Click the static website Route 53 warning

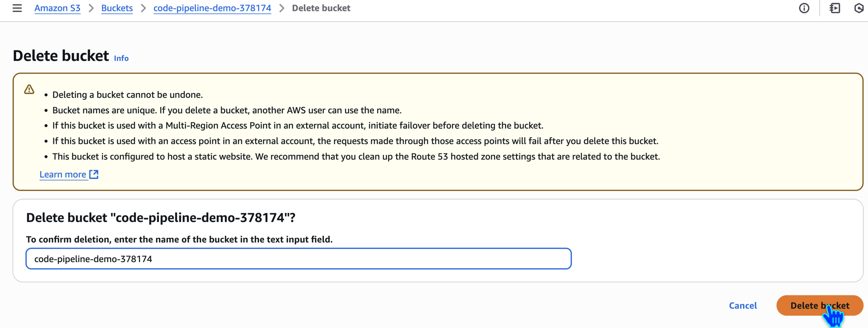coord(356,157)
